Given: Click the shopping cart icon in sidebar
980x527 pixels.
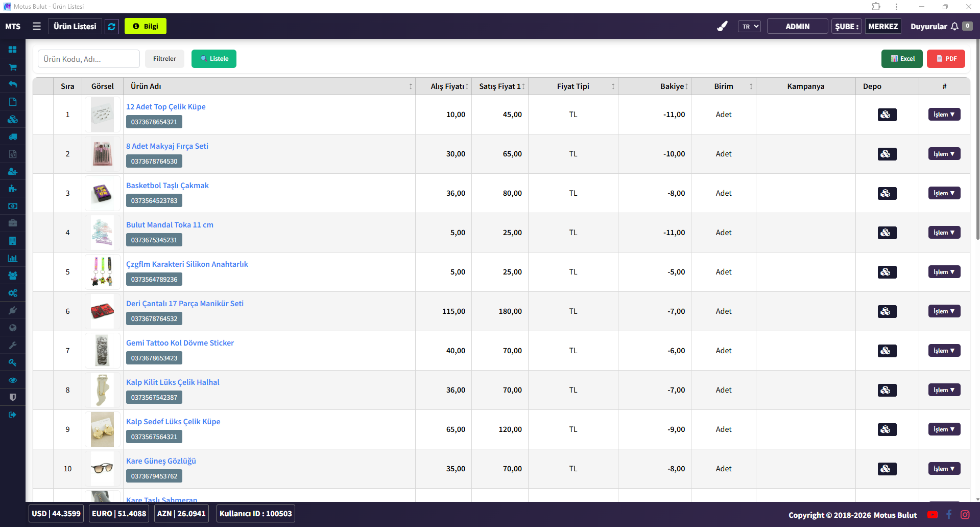Looking at the screenshot, I should point(13,67).
